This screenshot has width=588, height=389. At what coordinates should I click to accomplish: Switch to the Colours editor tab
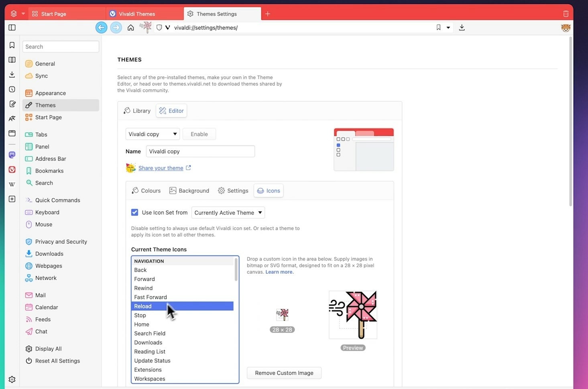146,190
